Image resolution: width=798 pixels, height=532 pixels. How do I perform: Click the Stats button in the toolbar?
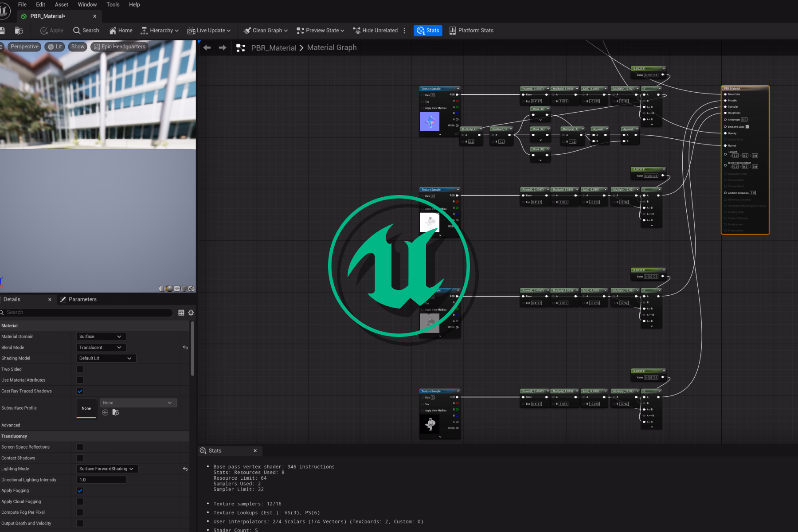click(x=427, y=30)
